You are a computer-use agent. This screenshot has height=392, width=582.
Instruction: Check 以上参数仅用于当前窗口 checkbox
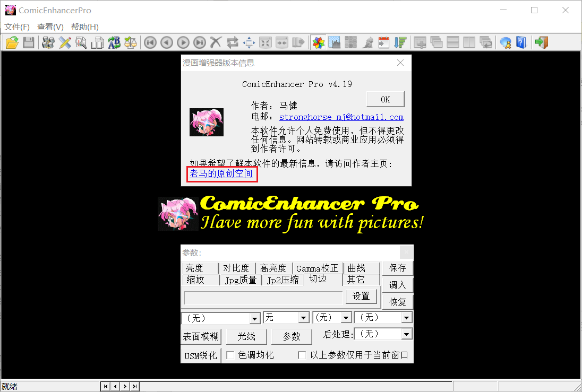[x=302, y=355]
